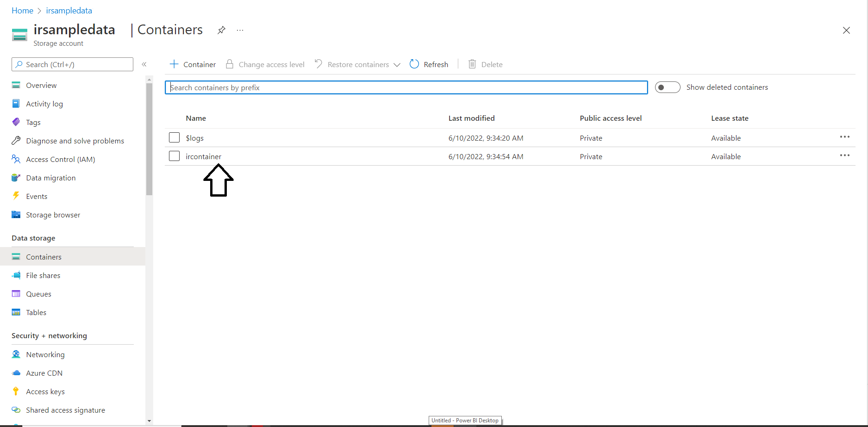Click the trash bin Delete icon
The image size is (868, 427).
tap(472, 64)
